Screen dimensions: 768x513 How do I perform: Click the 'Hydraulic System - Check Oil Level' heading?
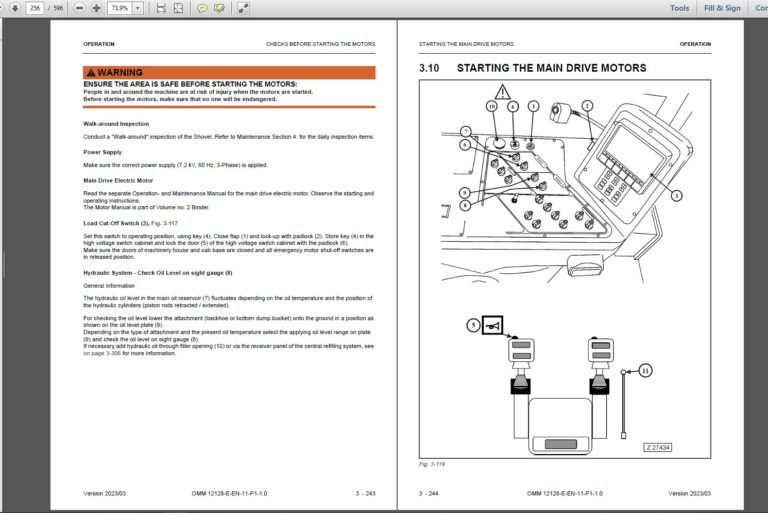(158, 273)
